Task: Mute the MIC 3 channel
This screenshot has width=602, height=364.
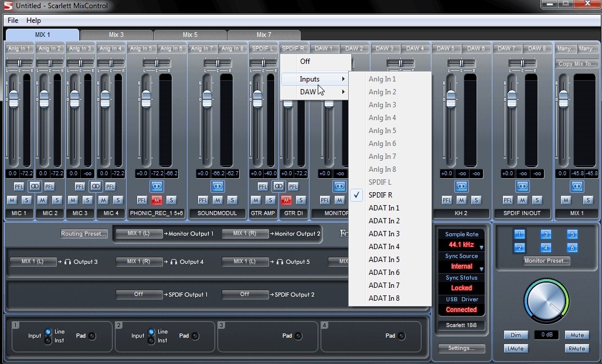Action: tap(73, 200)
